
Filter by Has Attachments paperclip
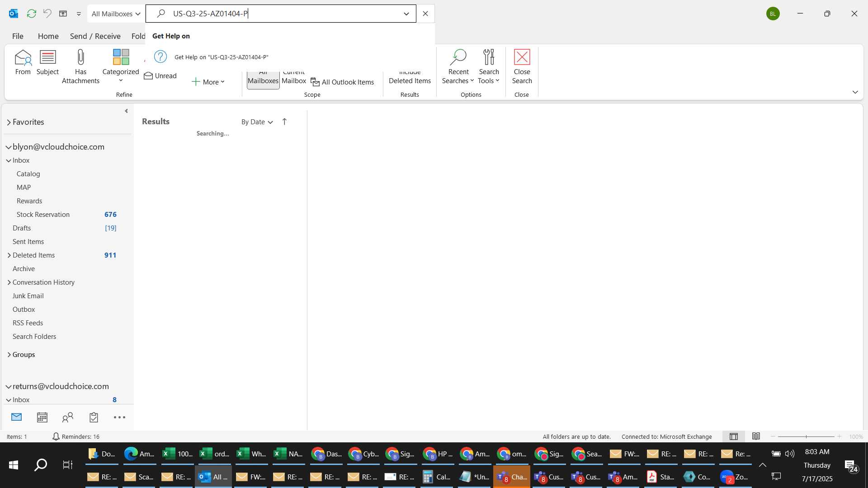point(80,66)
